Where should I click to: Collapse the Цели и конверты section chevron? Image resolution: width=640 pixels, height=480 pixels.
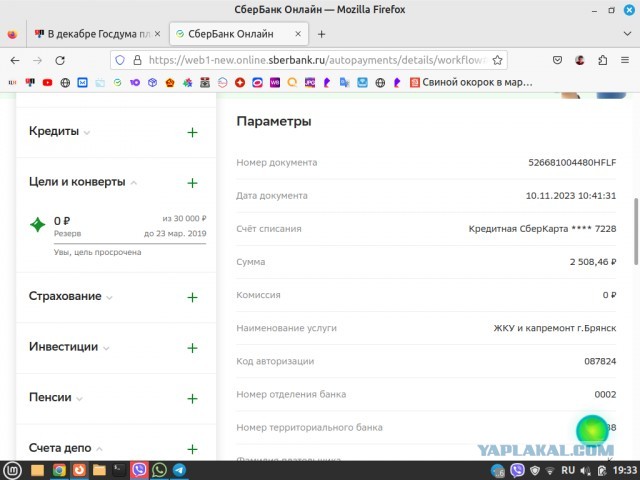(133, 183)
